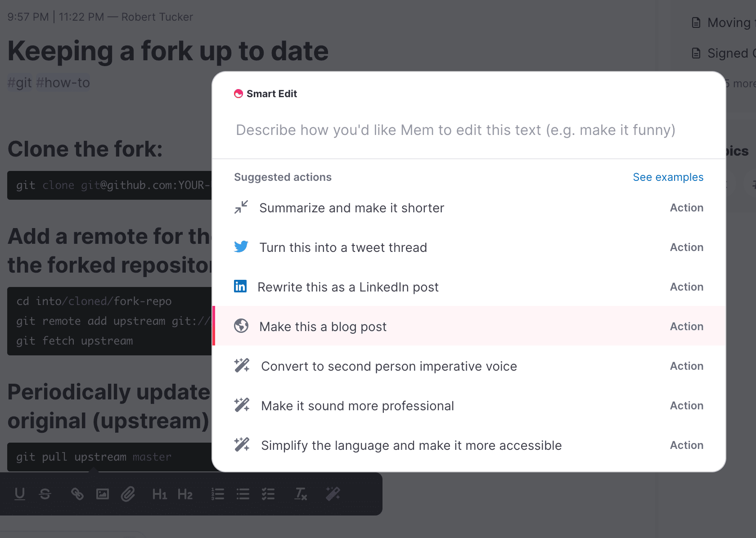Apply Heading 2 formatting

click(185, 494)
